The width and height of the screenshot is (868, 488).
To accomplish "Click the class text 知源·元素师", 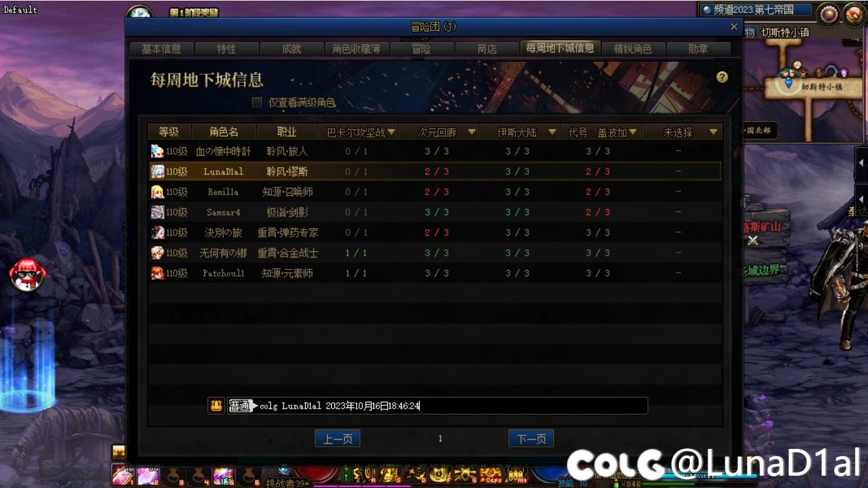I will (288, 273).
